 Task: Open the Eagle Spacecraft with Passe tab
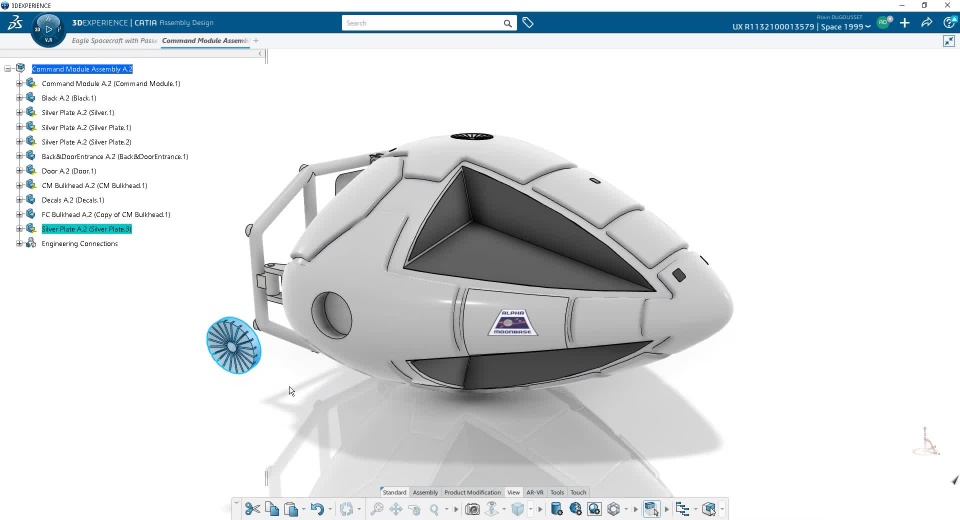pos(114,40)
